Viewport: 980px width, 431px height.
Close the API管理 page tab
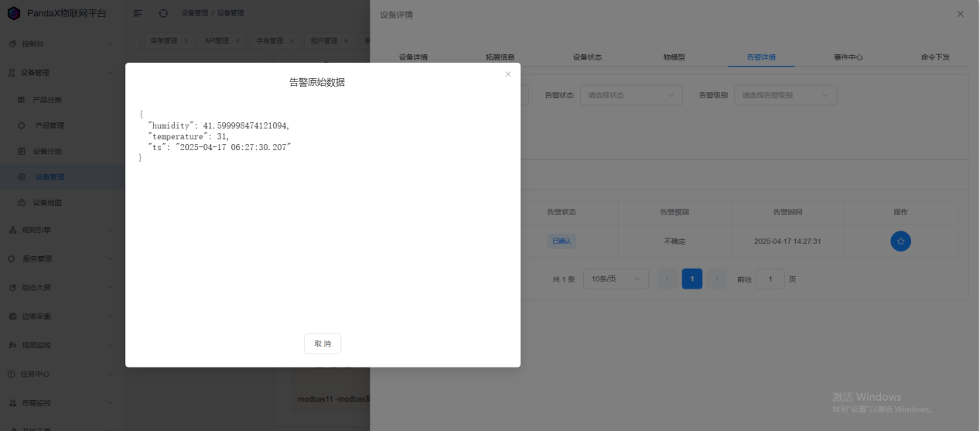click(237, 41)
